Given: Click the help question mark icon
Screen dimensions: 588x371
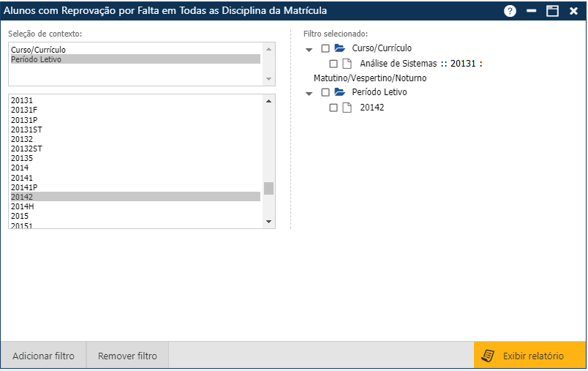Looking at the screenshot, I should click(510, 11).
